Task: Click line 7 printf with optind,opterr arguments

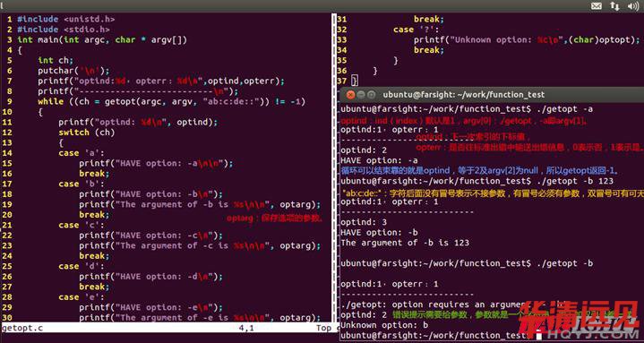Action: pyautogui.click(x=161, y=81)
